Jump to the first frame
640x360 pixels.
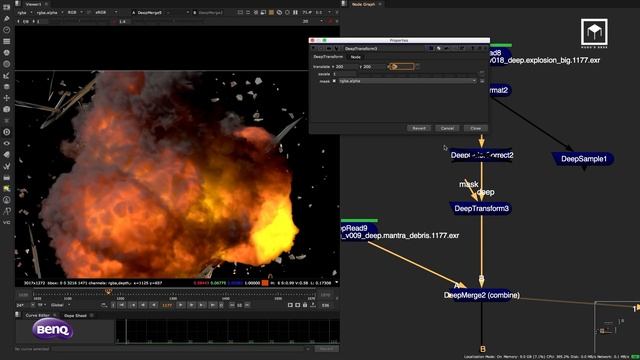tap(122, 305)
